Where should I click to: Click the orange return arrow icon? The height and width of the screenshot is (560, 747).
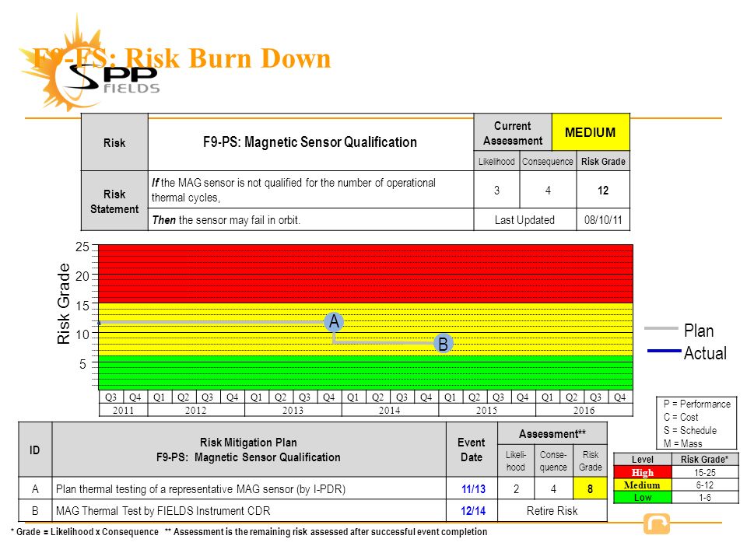click(x=657, y=523)
